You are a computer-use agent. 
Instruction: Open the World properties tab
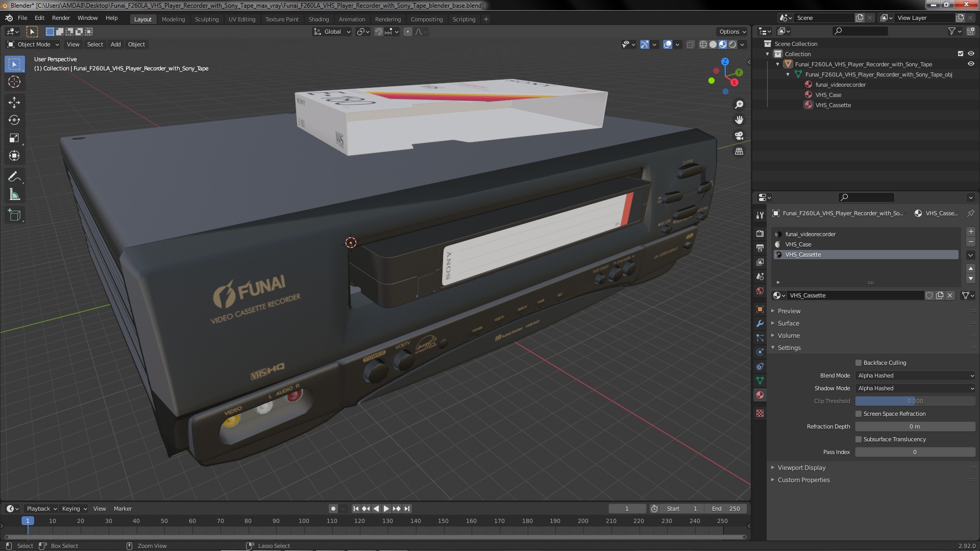click(x=760, y=291)
